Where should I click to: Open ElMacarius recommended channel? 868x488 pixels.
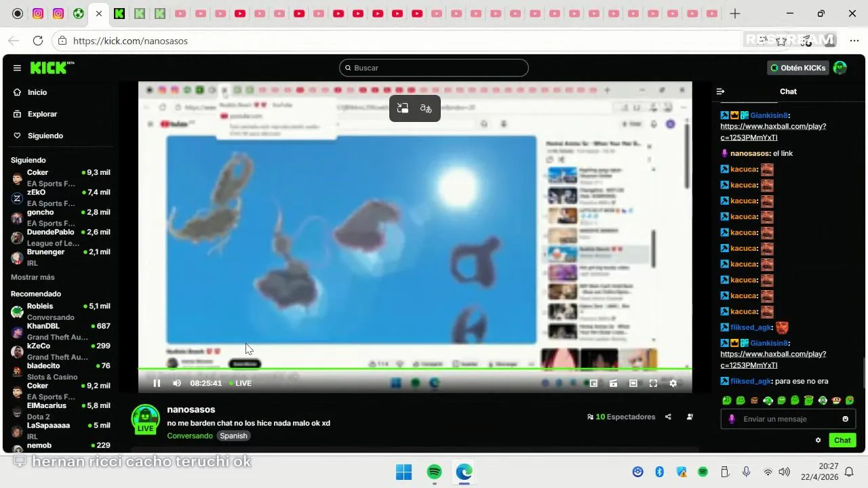point(60,410)
